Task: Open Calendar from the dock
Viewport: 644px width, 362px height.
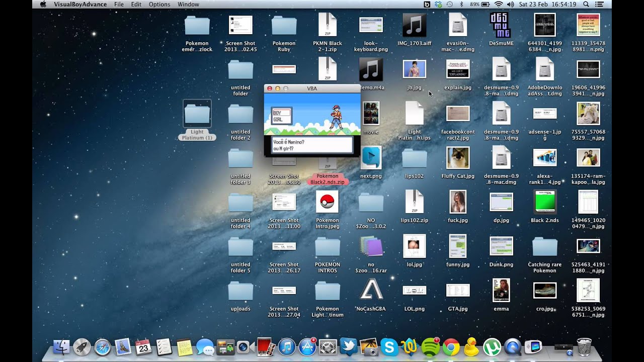Action: (x=143, y=347)
